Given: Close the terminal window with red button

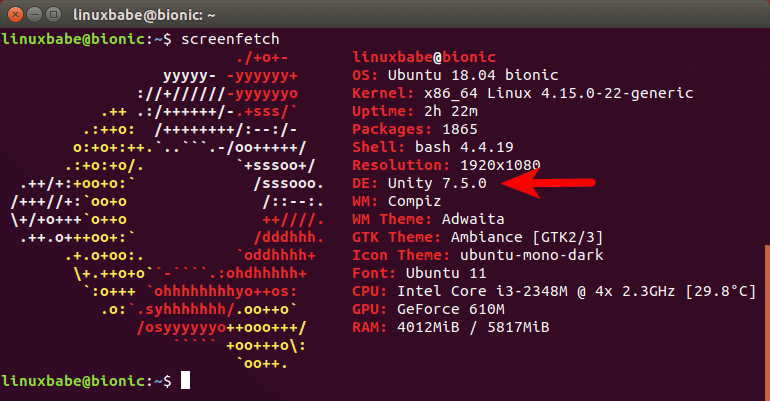Looking at the screenshot, I should pyautogui.click(x=15, y=15).
